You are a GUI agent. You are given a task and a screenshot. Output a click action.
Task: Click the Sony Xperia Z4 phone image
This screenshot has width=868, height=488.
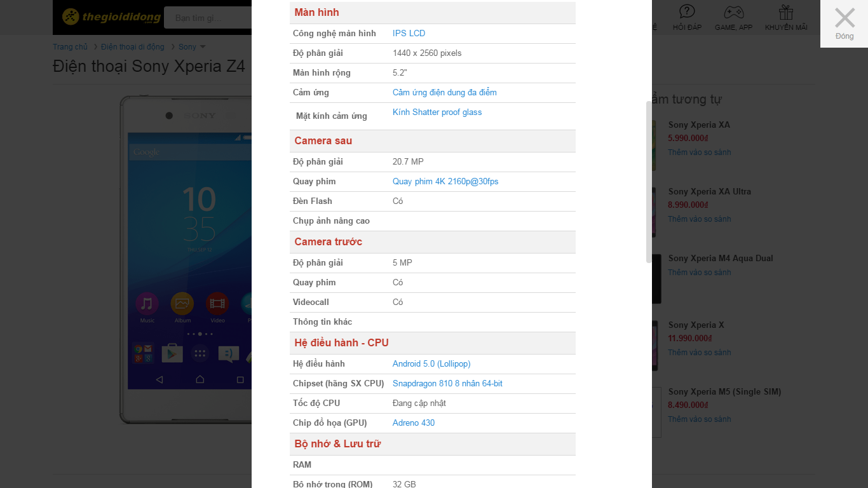[186, 259]
